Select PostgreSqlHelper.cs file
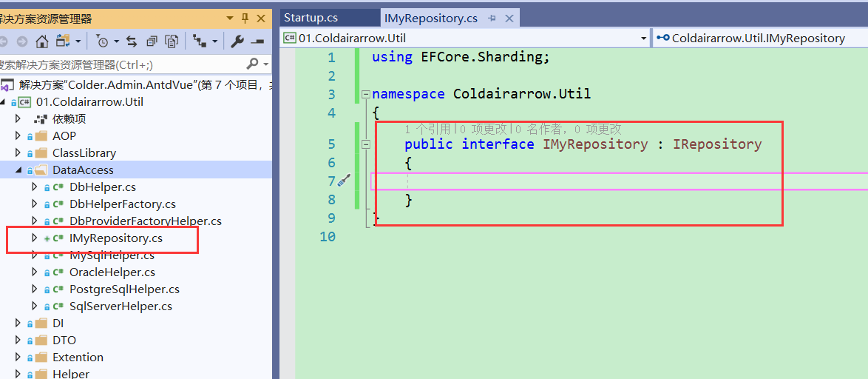This screenshot has height=379, width=868. point(124,289)
